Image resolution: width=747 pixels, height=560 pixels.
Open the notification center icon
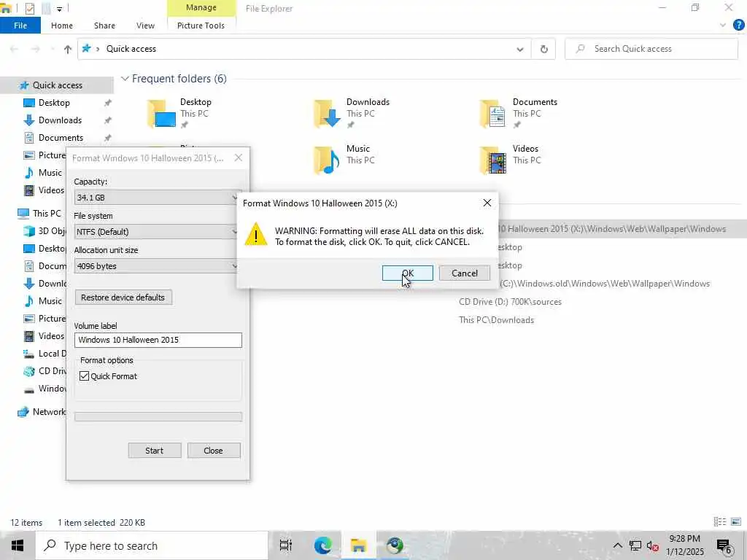(724, 547)
